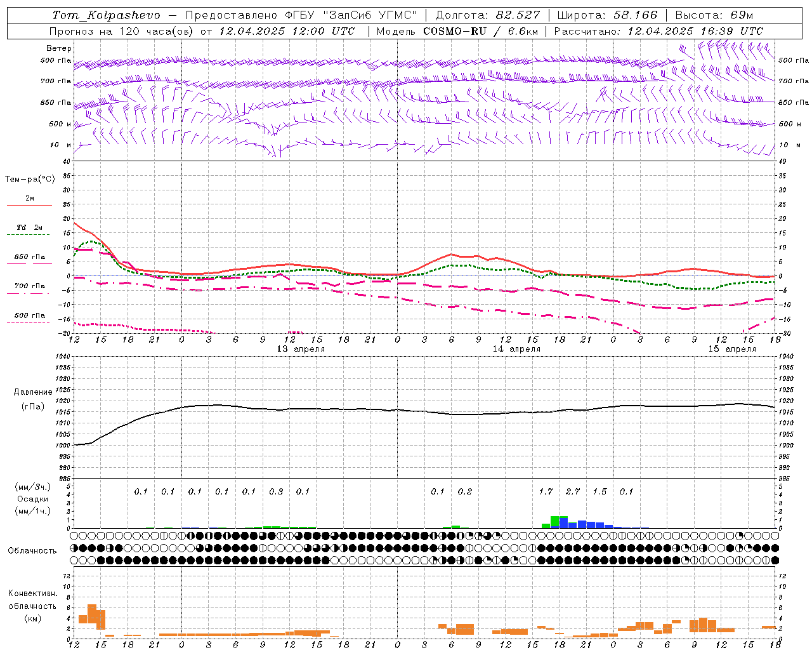This screenshot has width=812, height=650.
Task: Click the Td 2м dew point legend entry
Action: click(x=29, y=227)
